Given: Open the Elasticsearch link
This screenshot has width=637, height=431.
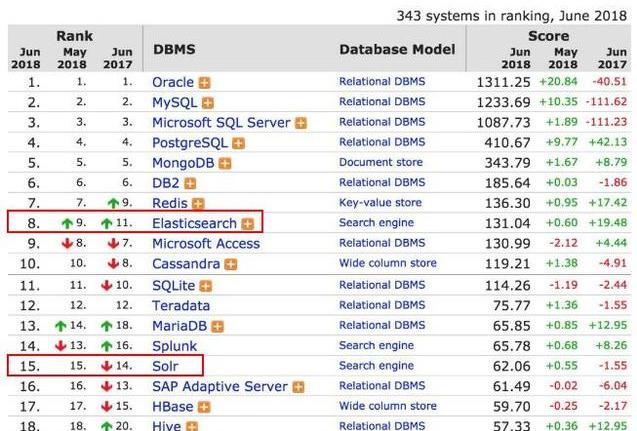Looking at the screenshot, I should tap(194, 223).
